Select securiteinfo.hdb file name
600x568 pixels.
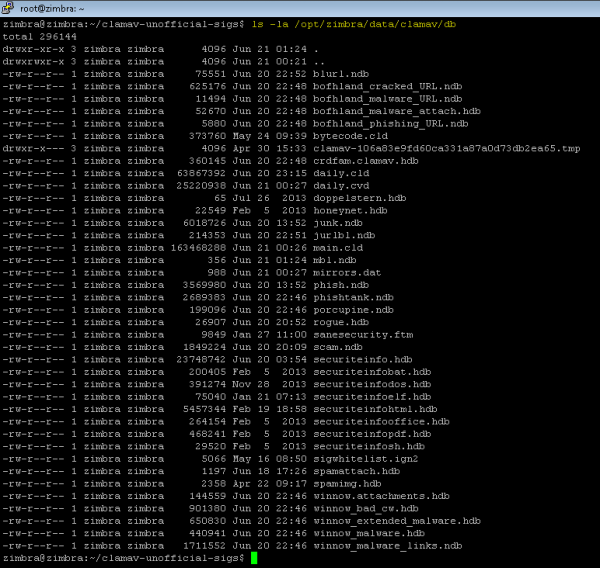click(x=363, y=359)
